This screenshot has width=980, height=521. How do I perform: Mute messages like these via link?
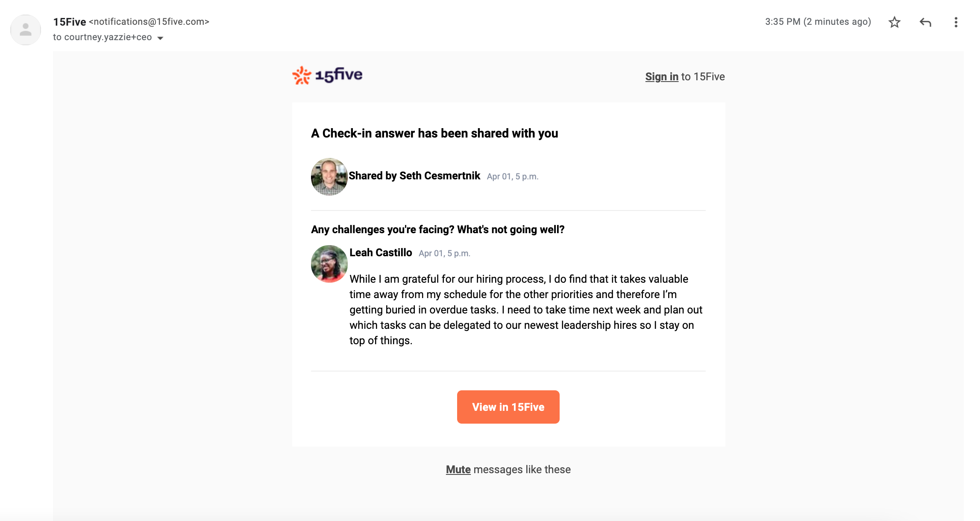pyautogui.click(x=458, y=469)
